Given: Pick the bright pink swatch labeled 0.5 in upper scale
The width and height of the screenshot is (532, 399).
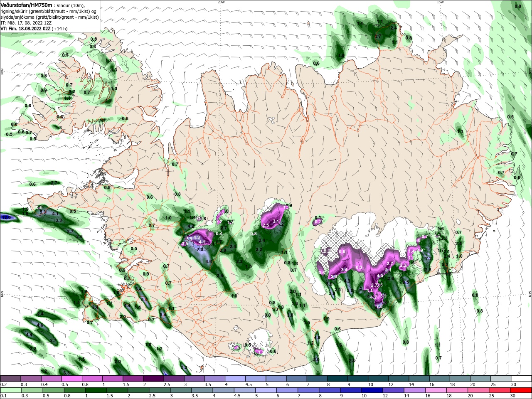Looking at the screenshot, I should [71, 379].
